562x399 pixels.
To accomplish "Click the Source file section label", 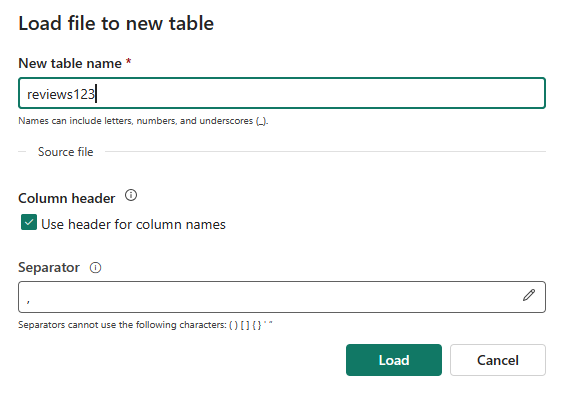I will [66, 152].
